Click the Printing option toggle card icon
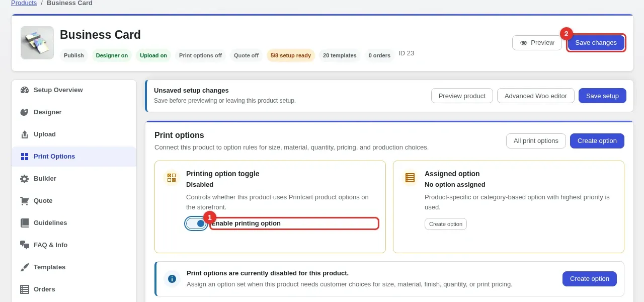 [172, 178]
